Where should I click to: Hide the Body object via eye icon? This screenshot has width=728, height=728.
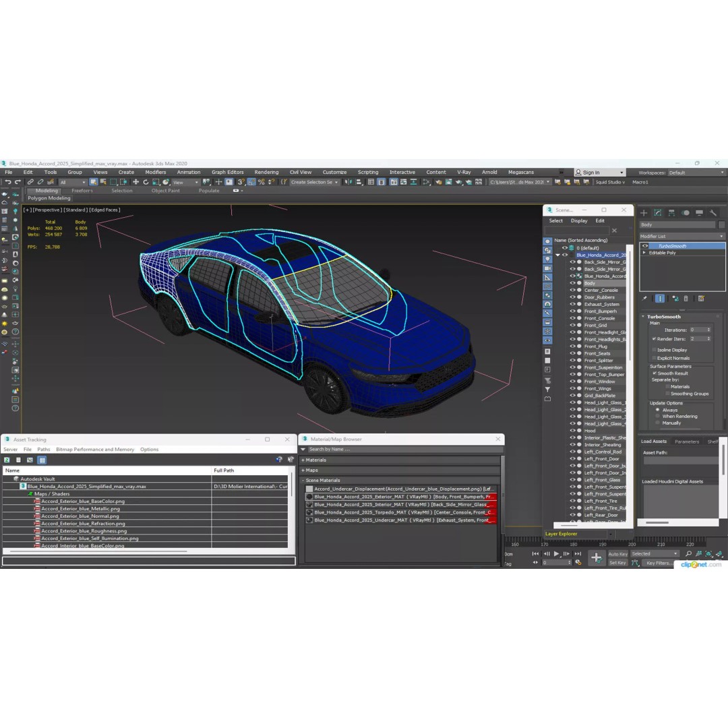572,283
